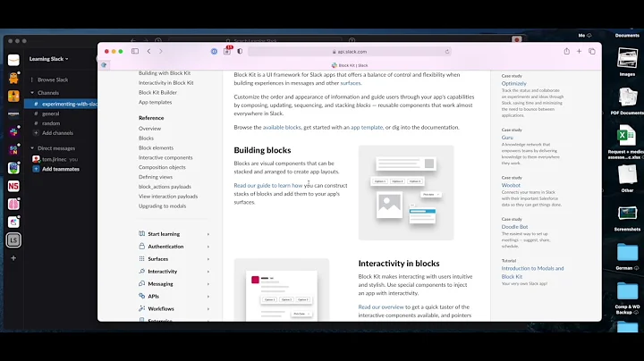This screenshot has height=361, width=644.
Task: Open the Safari share icon
Action: click(566, 51)
